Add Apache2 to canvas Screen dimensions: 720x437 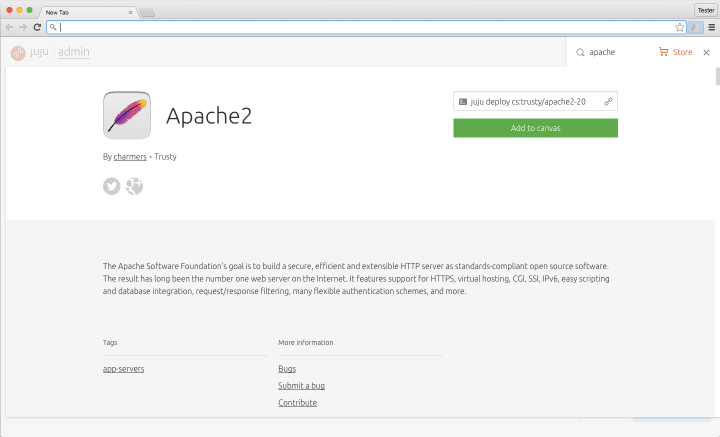pos(535,128)
